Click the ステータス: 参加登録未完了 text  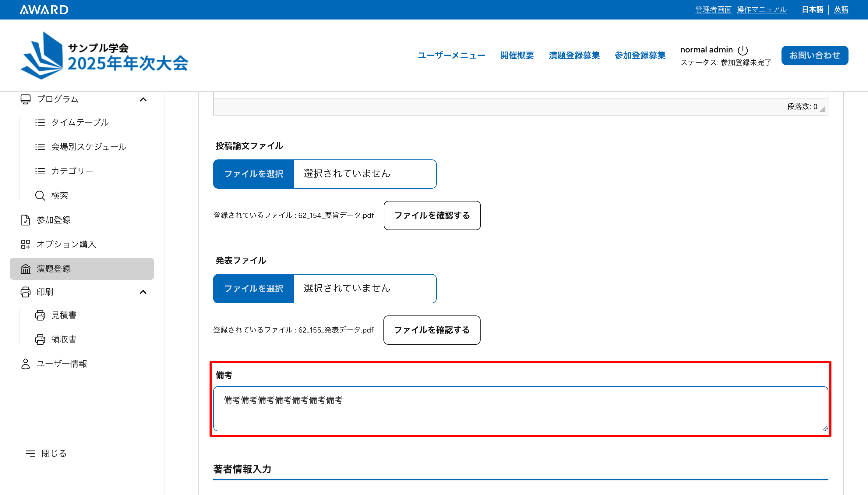pos(726,62)
